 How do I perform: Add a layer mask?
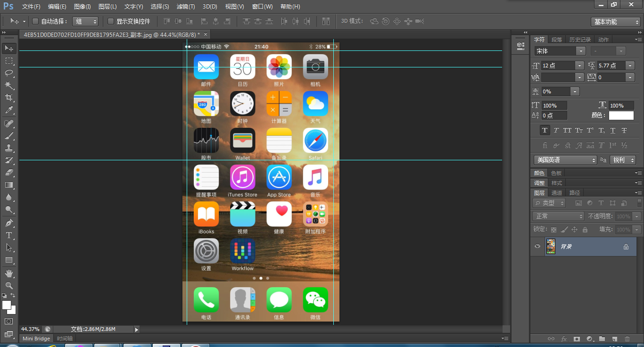point(577,339)
